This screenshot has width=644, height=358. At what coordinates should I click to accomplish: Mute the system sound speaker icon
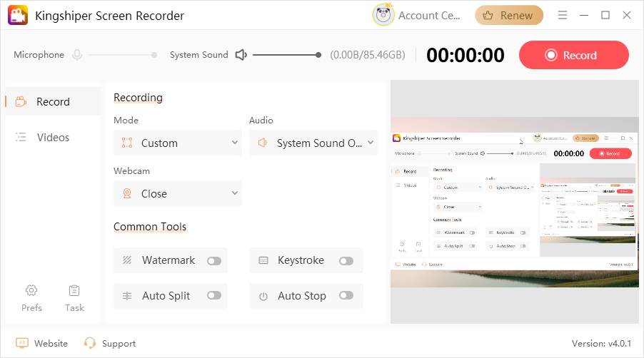pos(241,55)
